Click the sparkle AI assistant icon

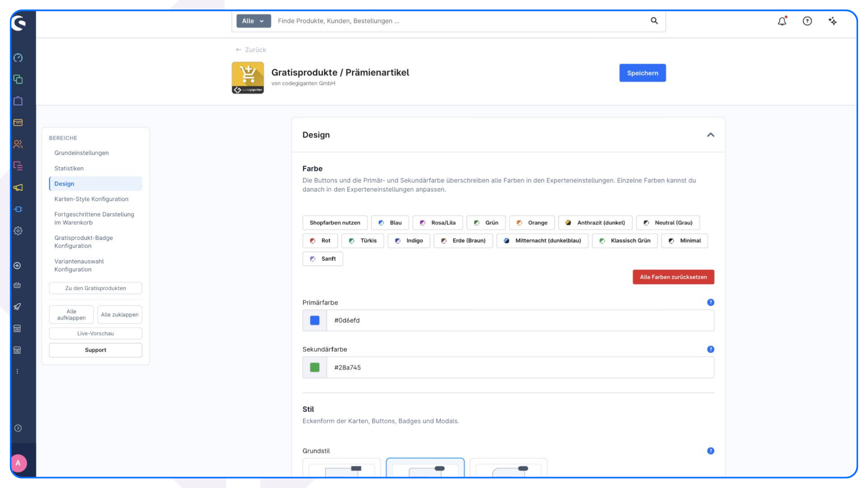click(833, 21)
